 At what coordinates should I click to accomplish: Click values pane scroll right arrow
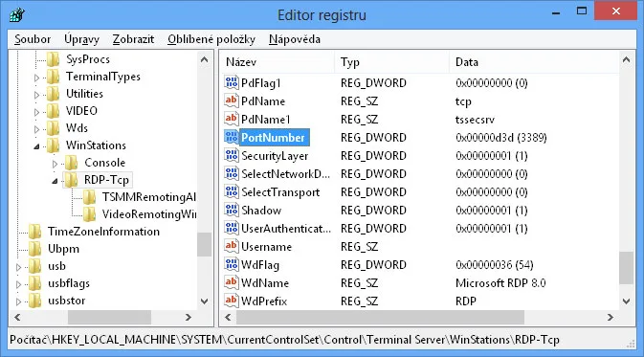coord(611,317)
